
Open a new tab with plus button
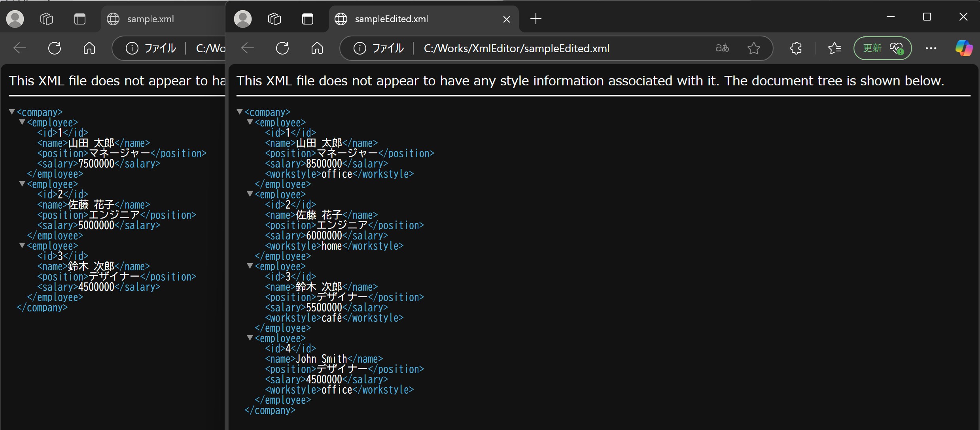coord(536,19)
